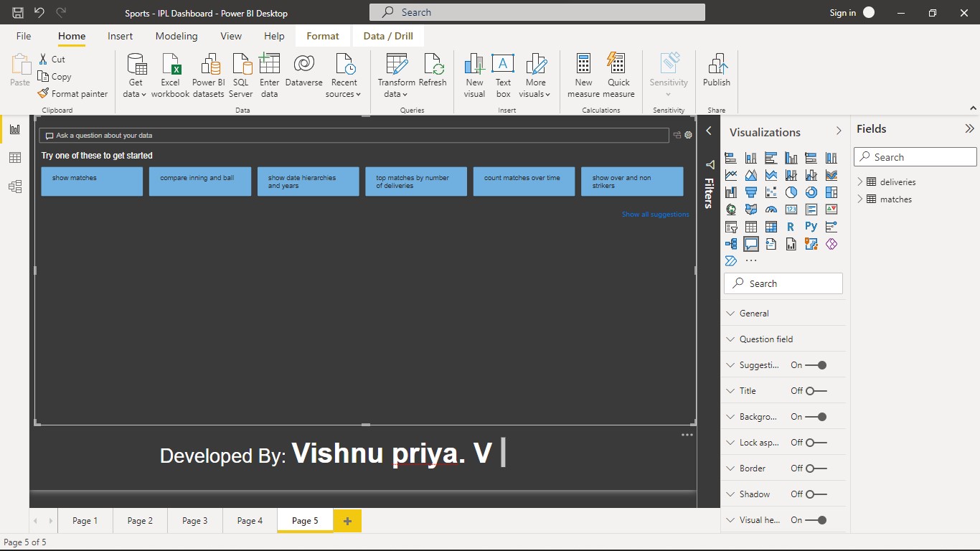
Task: Pick the Matrix visual icon
Action: point(771,227)
